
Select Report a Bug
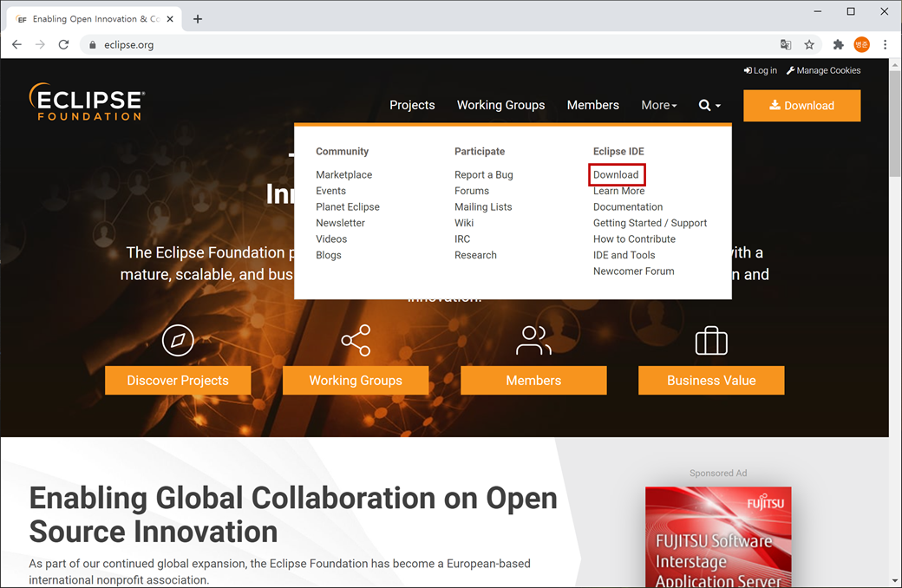pos(484,174)
